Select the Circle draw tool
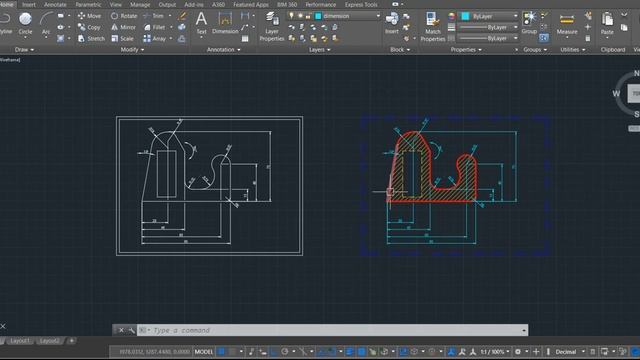 click(25, 23)
